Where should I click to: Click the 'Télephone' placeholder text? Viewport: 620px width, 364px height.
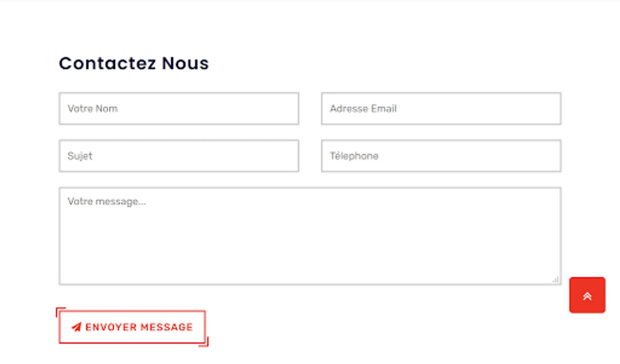point(354,156)
